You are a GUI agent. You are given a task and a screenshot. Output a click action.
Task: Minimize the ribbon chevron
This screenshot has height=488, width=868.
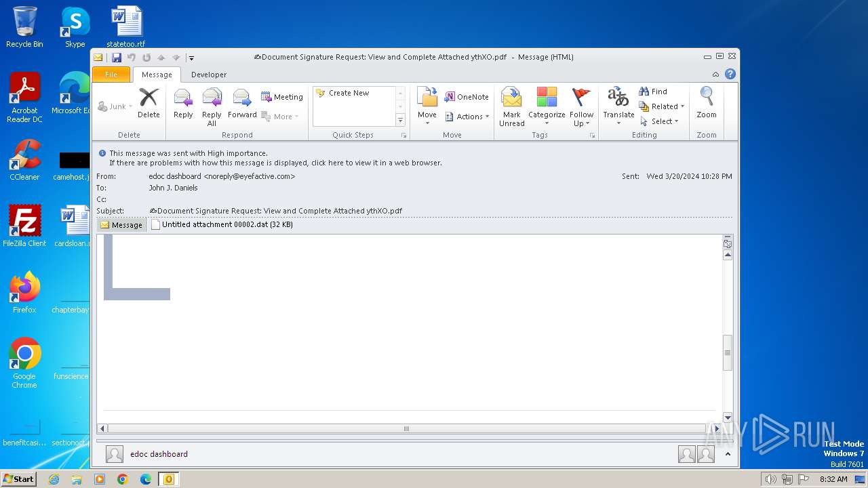[x=715, y=75]
